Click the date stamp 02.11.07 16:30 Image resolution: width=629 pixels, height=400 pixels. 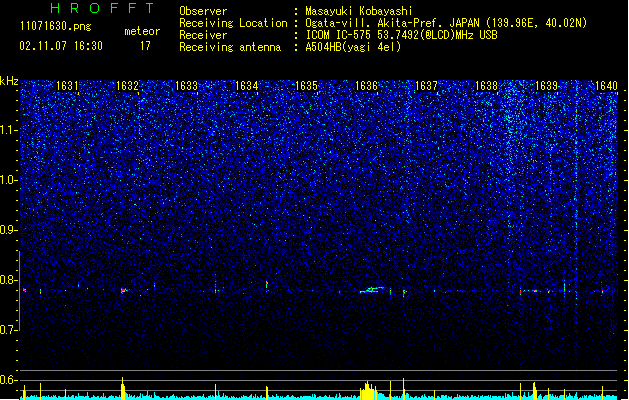click(61, 46)
